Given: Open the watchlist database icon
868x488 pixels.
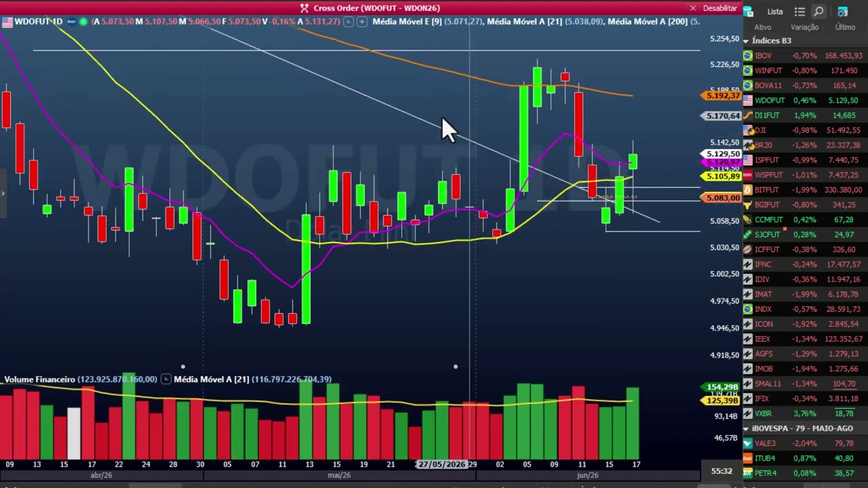Looking at the screenshot, I should 748,12.
